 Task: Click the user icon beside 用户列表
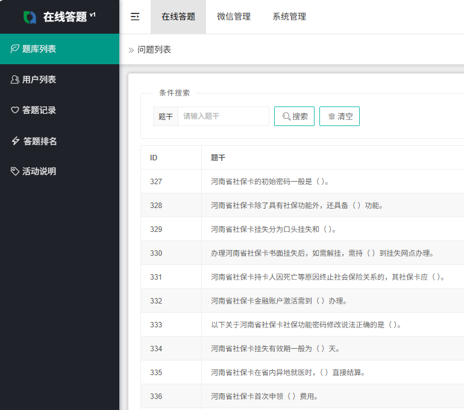15,79
